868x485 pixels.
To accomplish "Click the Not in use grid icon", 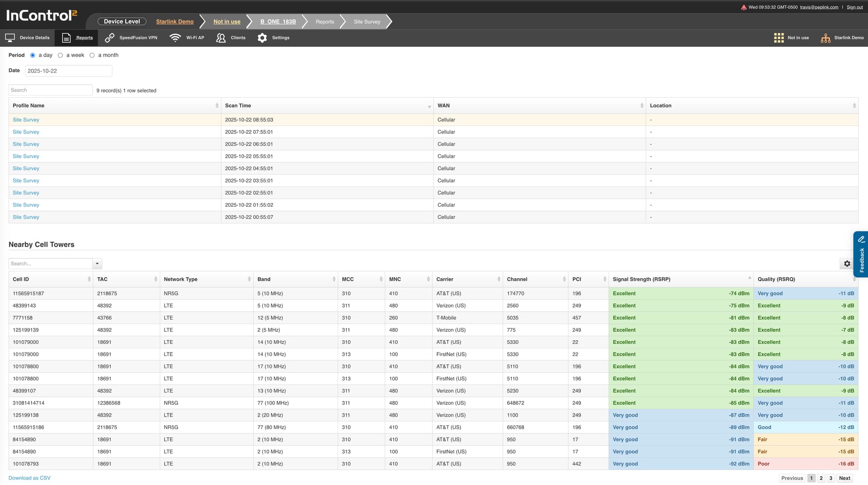I will pyautogui.click(x=778, y=38).
